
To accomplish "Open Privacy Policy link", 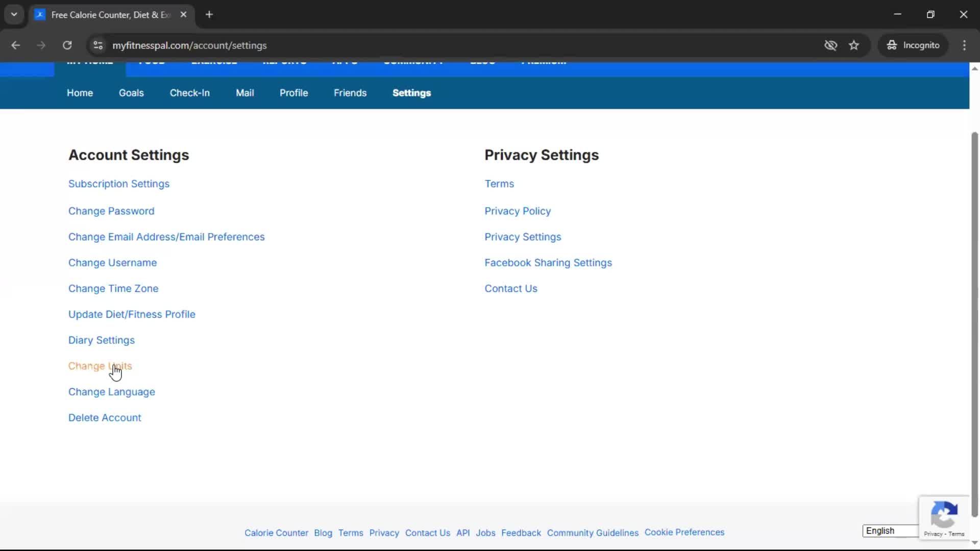I will coord(518,211).
